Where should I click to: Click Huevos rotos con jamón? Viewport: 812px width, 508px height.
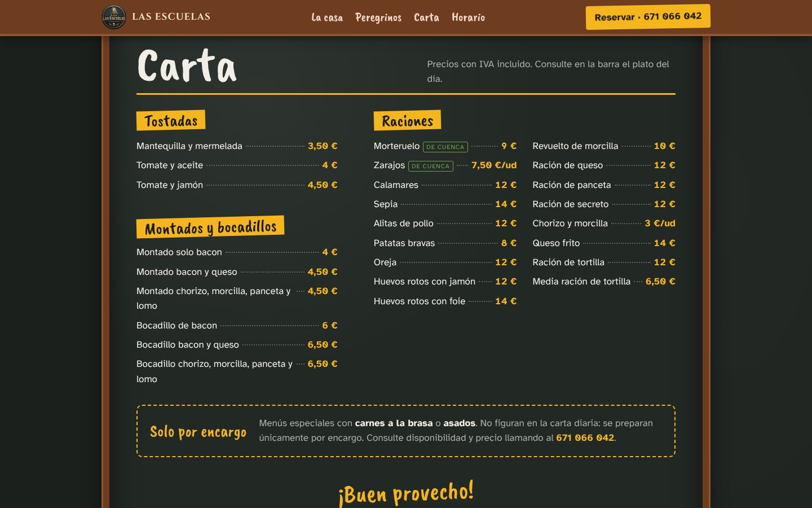[445, 282]
